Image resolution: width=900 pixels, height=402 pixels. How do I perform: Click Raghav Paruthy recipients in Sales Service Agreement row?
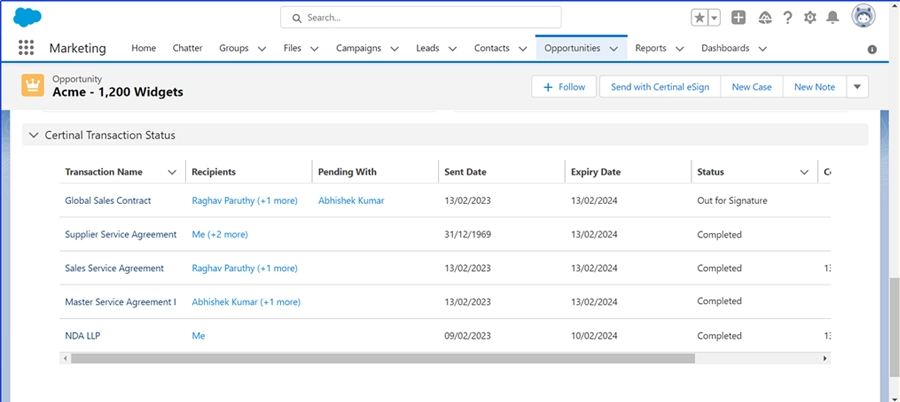pyautogui.click(x=245, y=268)
